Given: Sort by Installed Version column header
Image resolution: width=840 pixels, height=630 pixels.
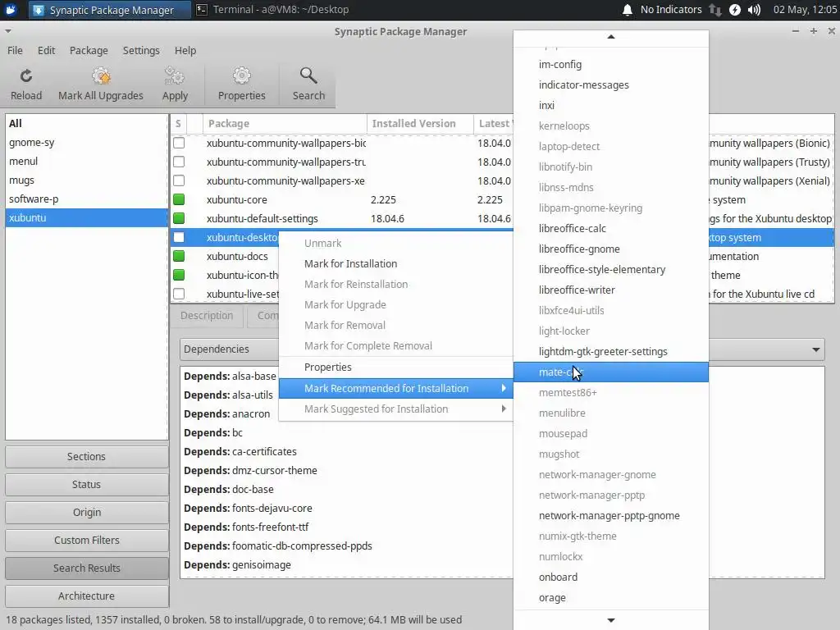Looking at the screenshot, I should [421, 124].
